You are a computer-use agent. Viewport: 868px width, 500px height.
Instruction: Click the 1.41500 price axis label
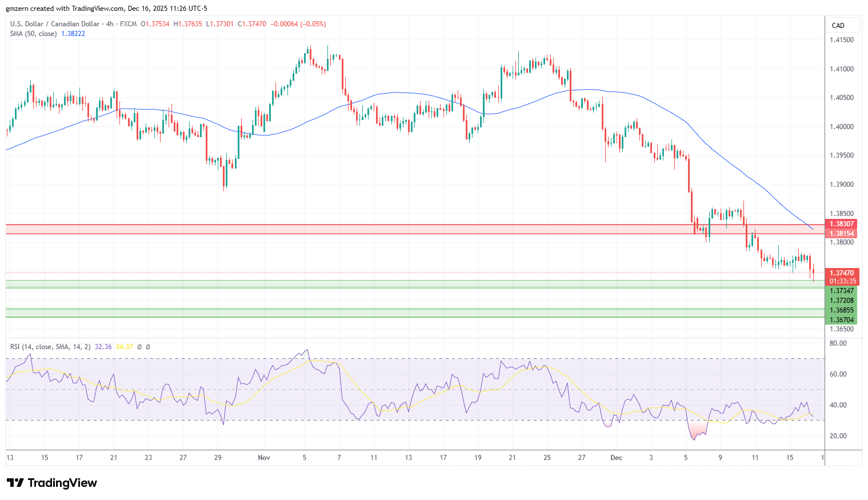pos(842,40)
